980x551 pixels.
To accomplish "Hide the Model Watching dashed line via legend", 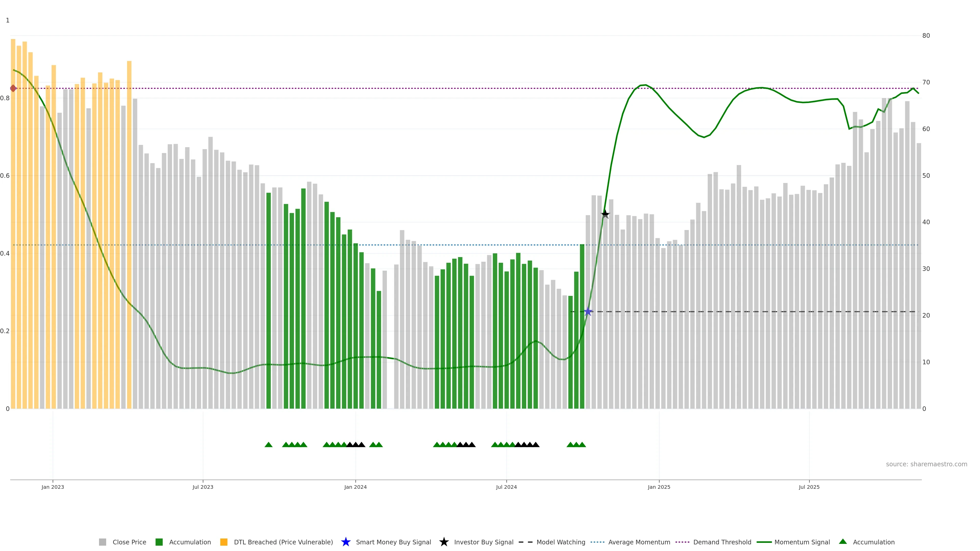I will point(560,542).
